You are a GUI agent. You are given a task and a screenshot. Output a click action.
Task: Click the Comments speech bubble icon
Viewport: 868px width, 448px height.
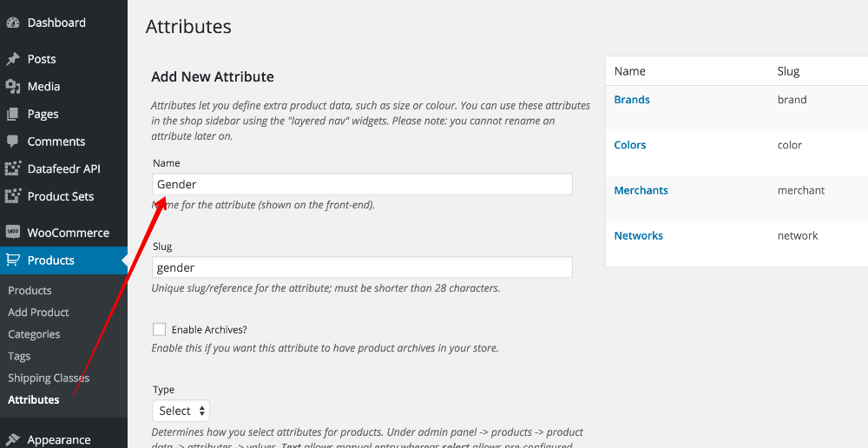point(13,142)
